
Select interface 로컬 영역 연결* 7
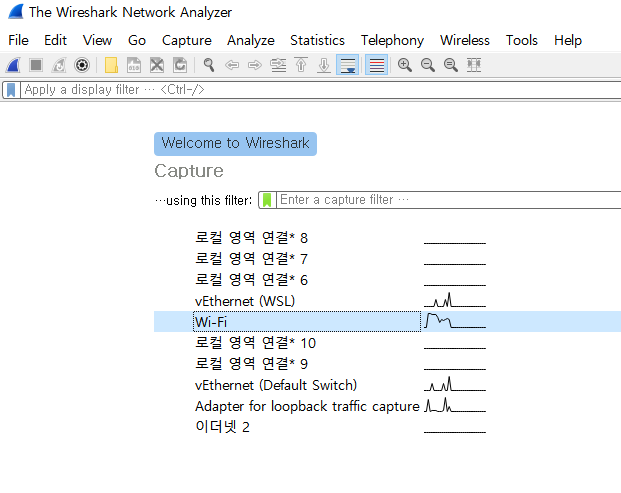coord(251,259)
